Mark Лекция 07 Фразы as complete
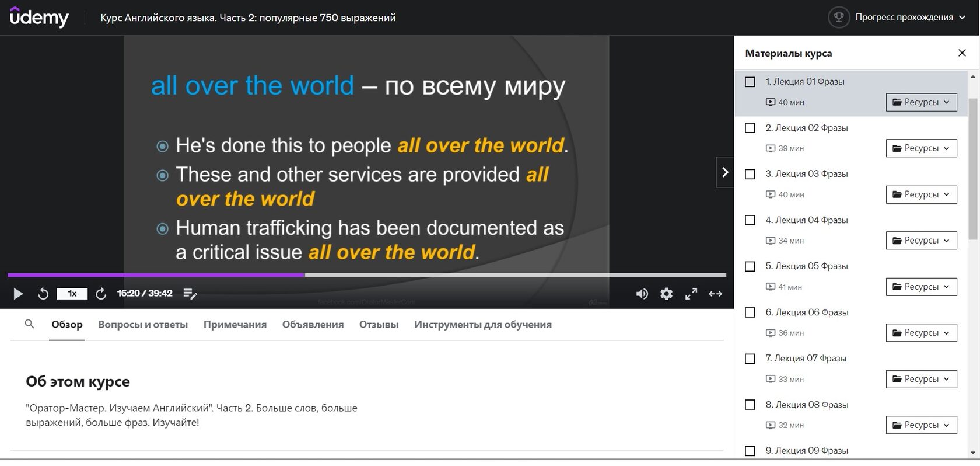This screenshot has width=980, height=466. tap(750, 359)
